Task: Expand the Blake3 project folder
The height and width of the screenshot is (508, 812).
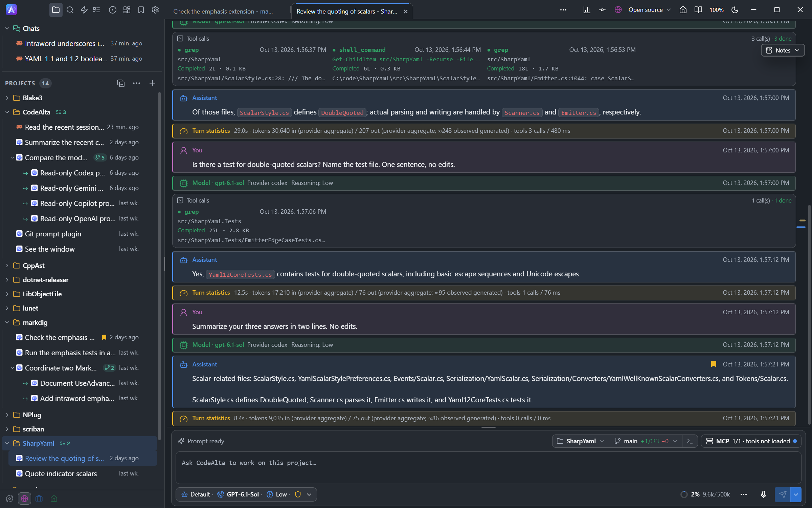Action: (x=7, y=98)
